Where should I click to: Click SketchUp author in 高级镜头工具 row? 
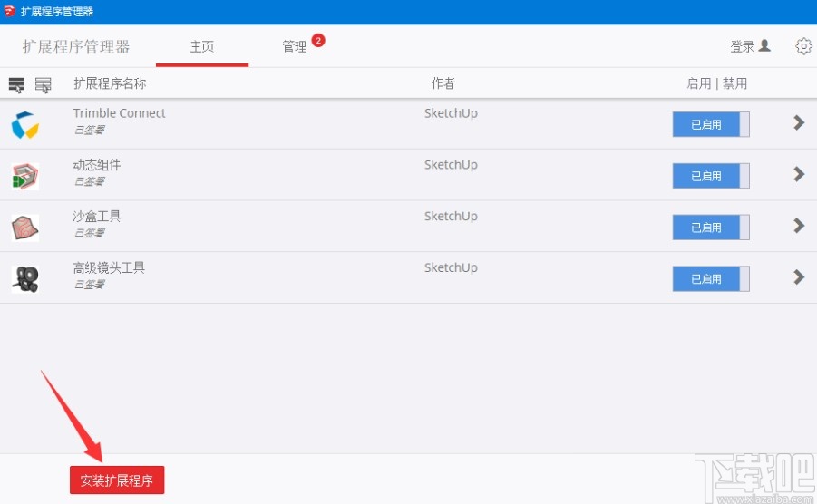tap(451, 268)
